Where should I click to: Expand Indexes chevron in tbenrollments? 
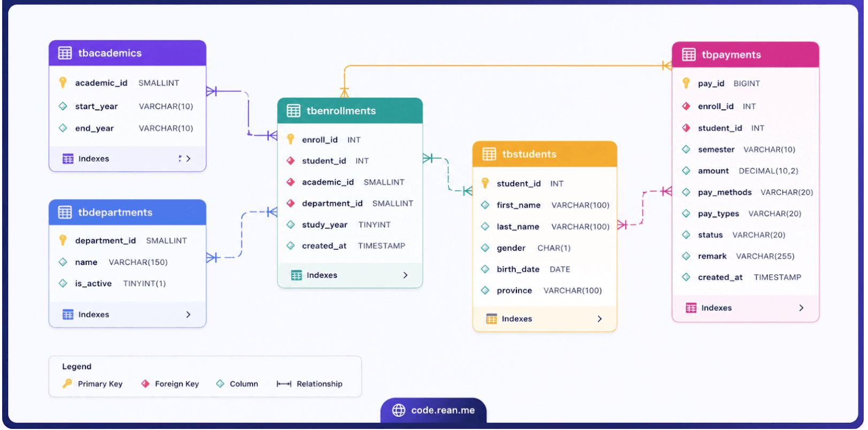(405, 275)
